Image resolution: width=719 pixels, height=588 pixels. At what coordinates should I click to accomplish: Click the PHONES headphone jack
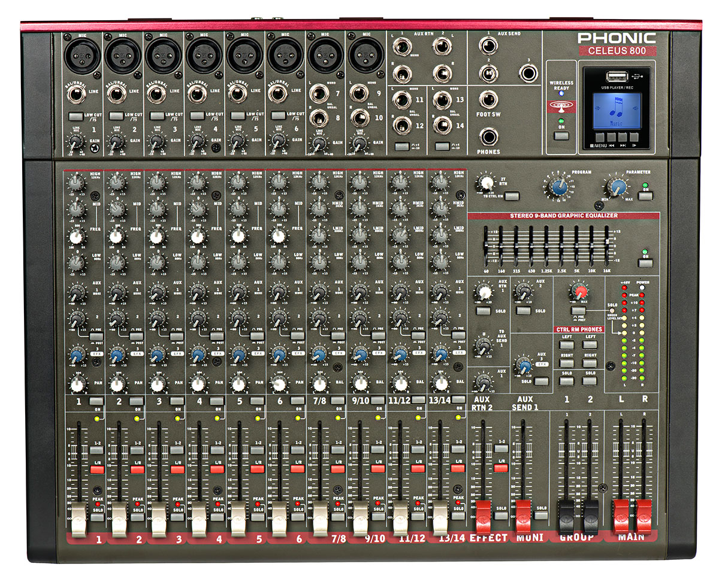489,138
